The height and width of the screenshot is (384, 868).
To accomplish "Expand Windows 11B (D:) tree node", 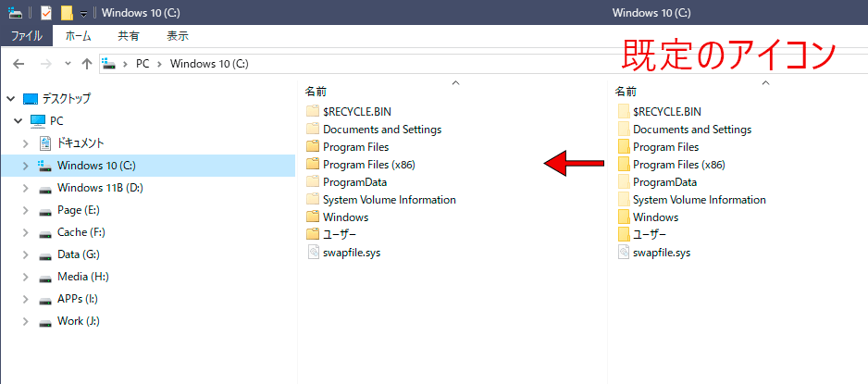I will tap(26, 188).
